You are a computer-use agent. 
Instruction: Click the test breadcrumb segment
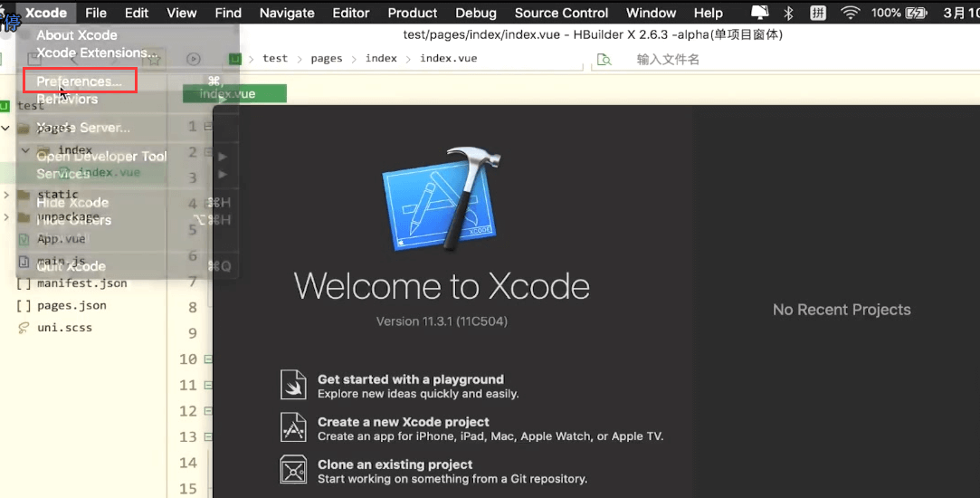[x=275, y=58]
